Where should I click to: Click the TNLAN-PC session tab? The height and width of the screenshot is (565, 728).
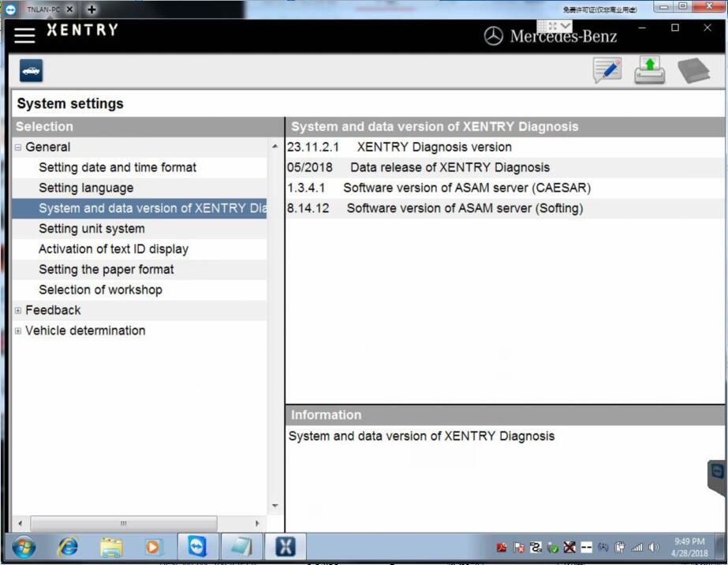pos(43,9)
